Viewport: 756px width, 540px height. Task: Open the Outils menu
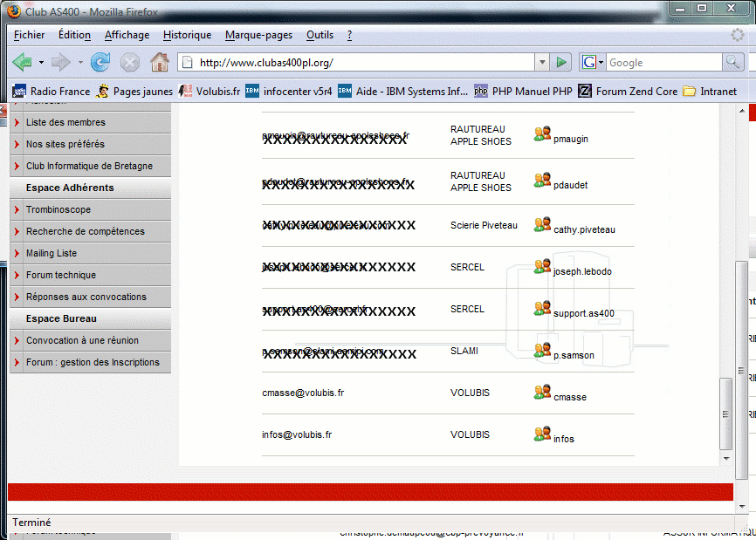point(320,35)
